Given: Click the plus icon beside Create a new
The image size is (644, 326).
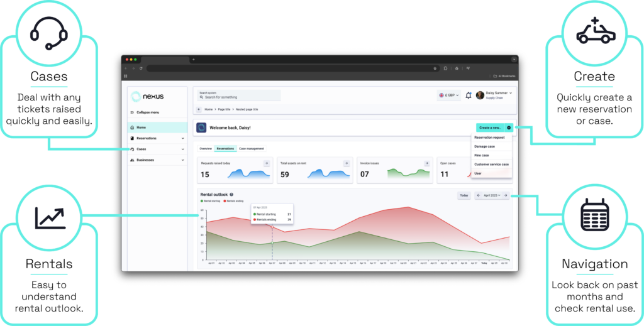Looking at the screenshot, I should (509, 128).
